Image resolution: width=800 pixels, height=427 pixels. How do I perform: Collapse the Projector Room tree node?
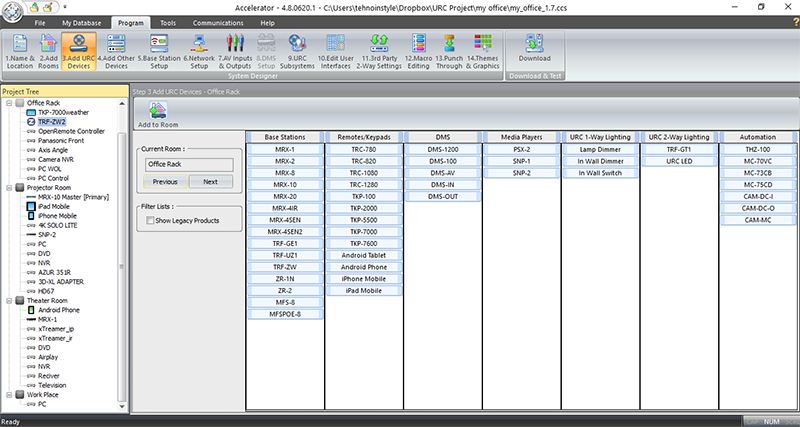9,188
